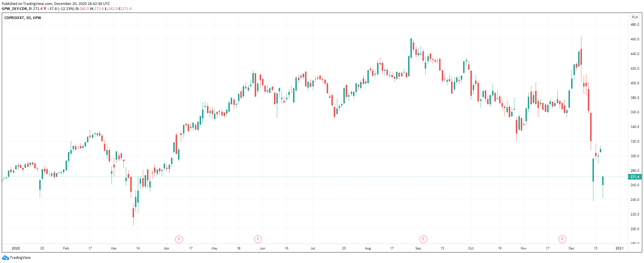The width and height of the screenshot is (644, 263).
Task: Click the 200.0 price axis label
Action: coord(635,229)
